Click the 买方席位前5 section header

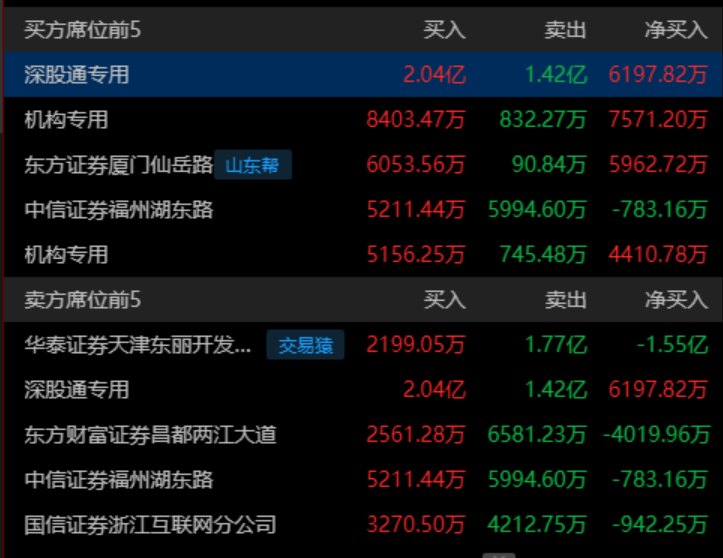[83, 30]
